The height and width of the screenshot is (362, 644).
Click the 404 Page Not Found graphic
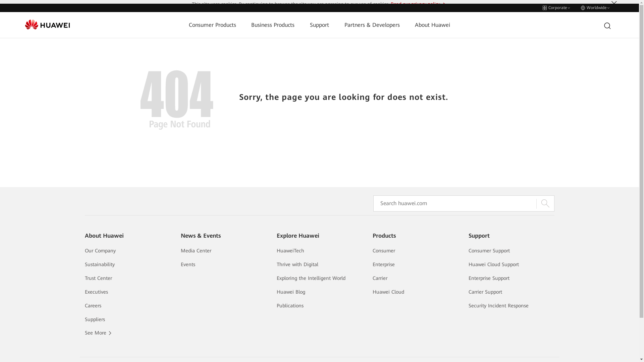(x=177, y=100)
